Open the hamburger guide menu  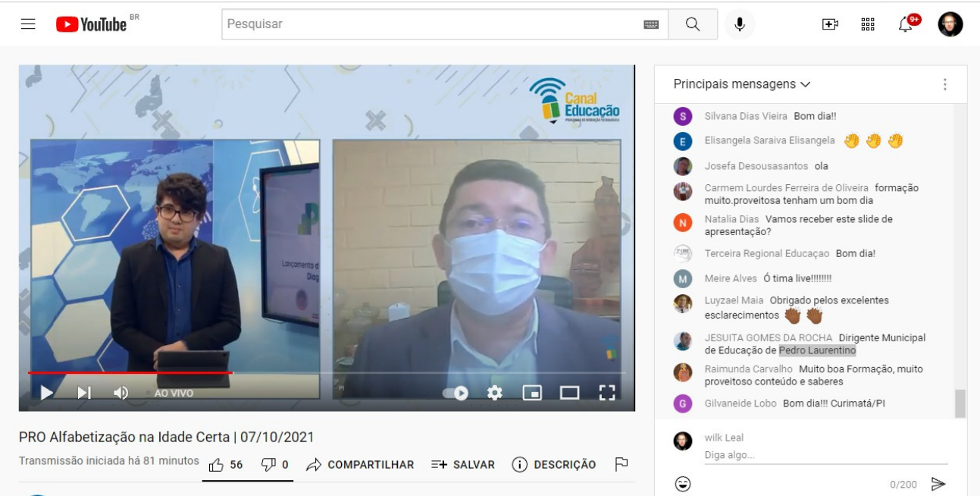[x=28, y=24]
